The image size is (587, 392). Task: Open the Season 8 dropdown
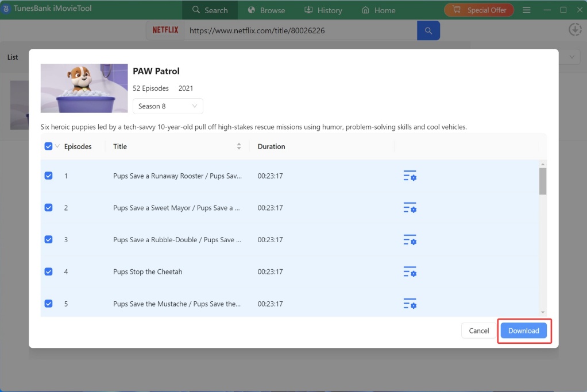[167, 106]
